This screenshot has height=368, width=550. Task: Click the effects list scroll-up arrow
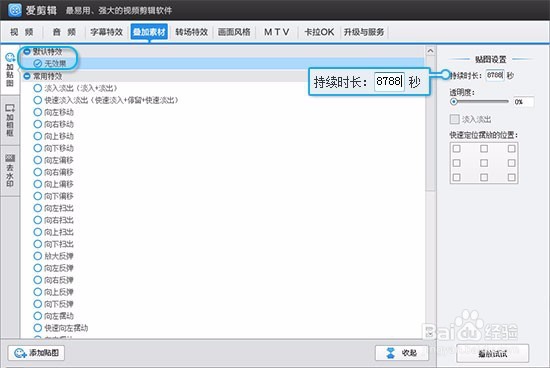430,51
